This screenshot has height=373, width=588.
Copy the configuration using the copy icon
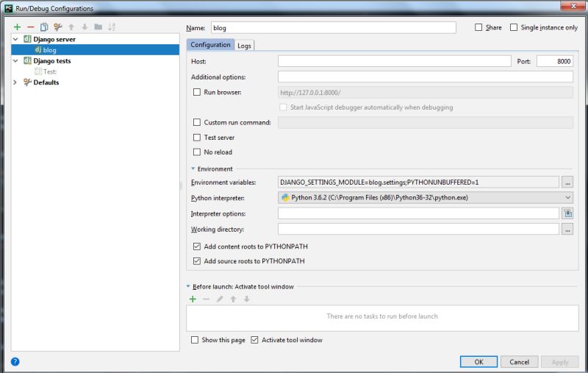[44, 27]
